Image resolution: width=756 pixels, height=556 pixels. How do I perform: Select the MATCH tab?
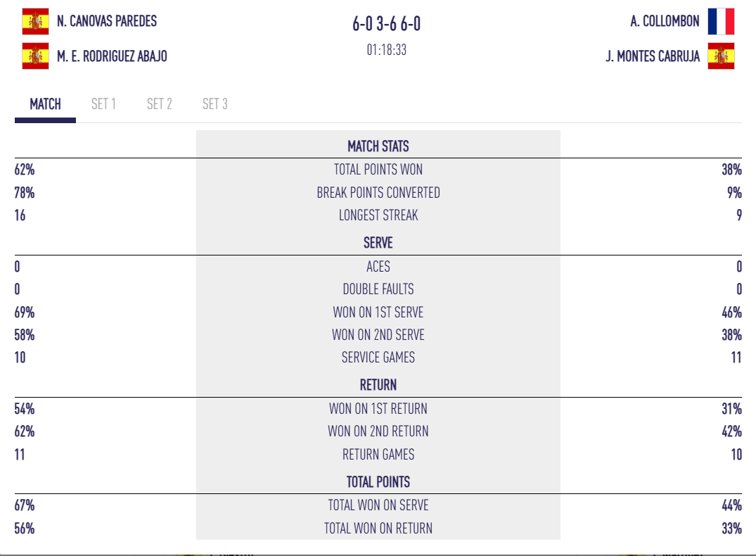coord(45,104)
